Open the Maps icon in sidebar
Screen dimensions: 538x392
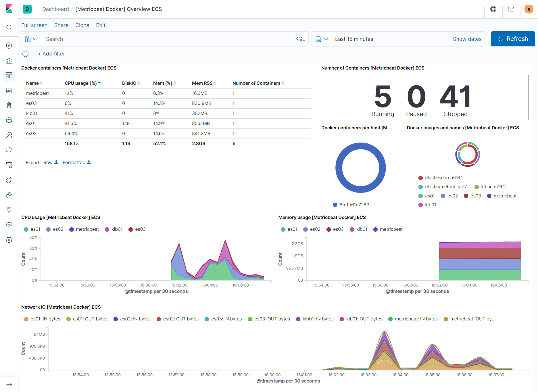9,105
